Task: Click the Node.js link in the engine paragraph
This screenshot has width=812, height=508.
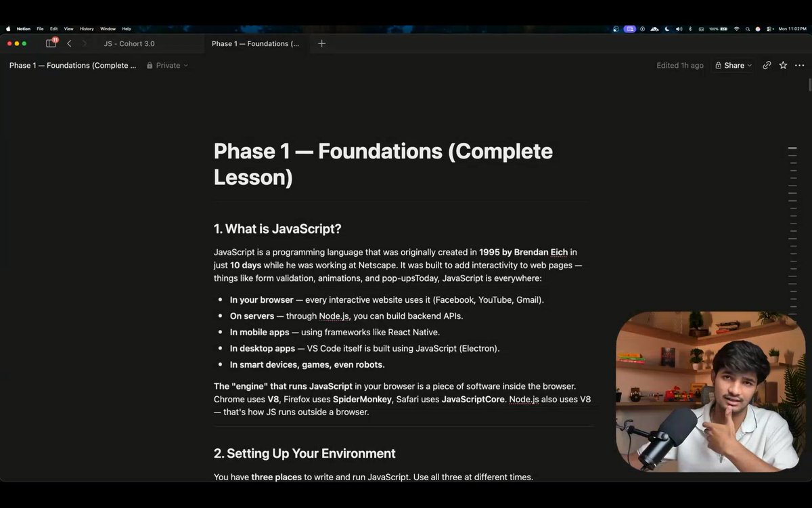Action: point(524,399)
